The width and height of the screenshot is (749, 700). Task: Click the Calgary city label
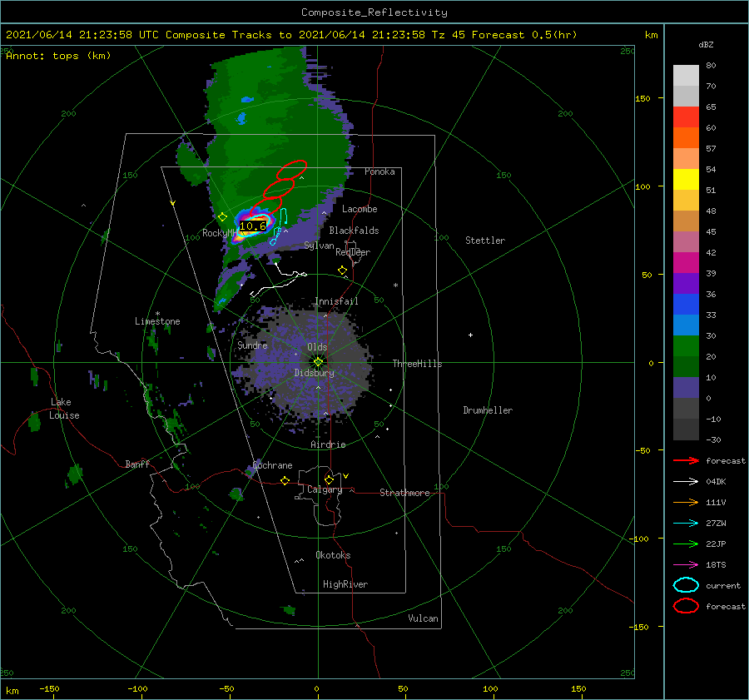[x=325, y=489]
